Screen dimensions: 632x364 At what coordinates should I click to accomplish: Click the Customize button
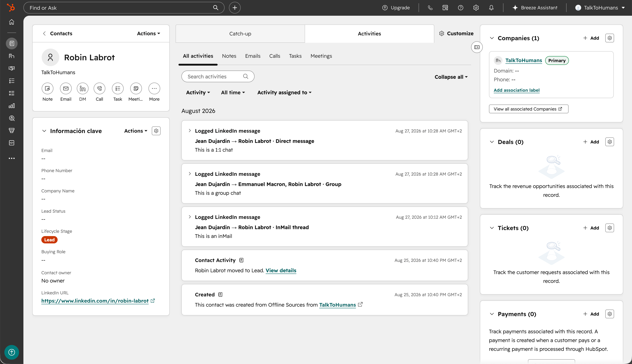tap(456, 33)
